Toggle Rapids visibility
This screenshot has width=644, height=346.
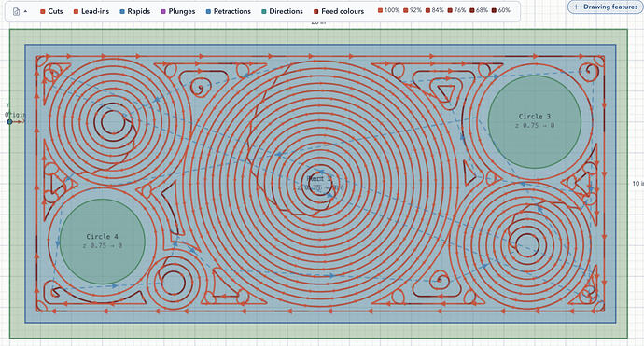(x=134, y=11)
